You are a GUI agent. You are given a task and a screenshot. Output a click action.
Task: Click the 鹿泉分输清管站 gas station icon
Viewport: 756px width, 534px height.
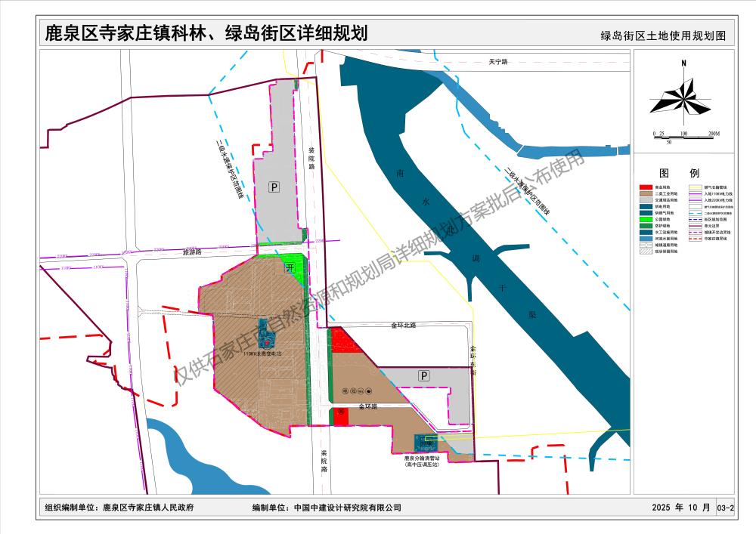[x=423, y=443]
